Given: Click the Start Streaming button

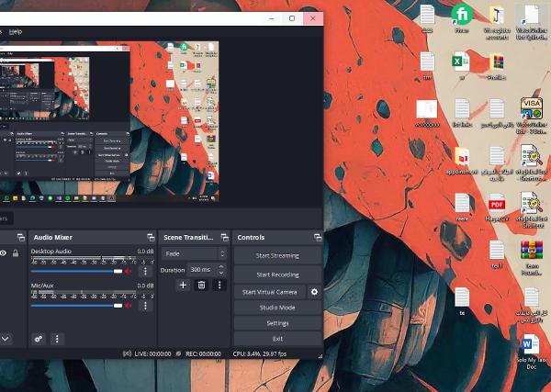Looking at the screenshot, I should [x=277, y=255].
